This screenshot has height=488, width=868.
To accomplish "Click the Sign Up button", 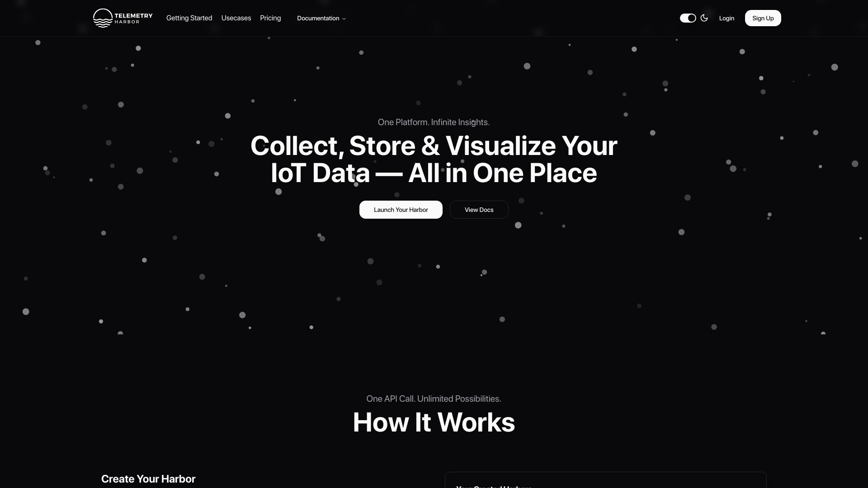I will [763, 18].
